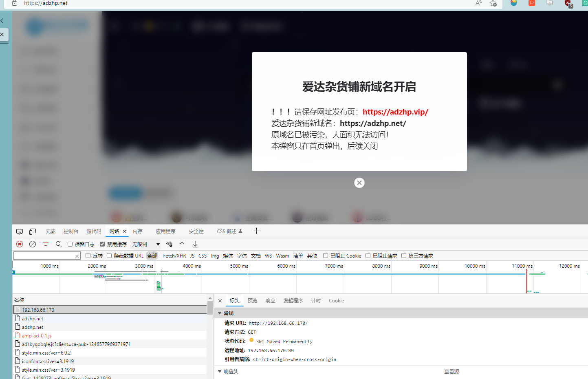
Task: Enable the Third-party requests checkbox
Action: coord(404,256)
